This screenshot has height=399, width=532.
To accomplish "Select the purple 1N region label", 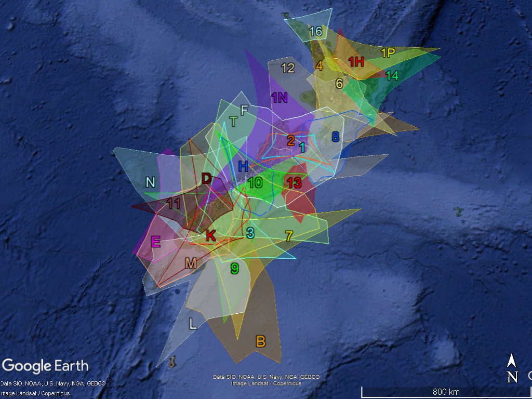I will click(279, 97).
